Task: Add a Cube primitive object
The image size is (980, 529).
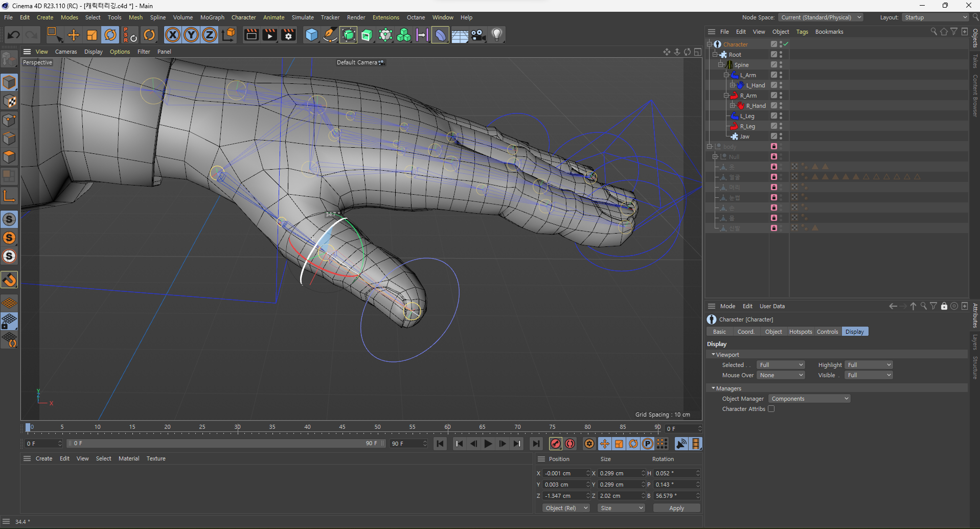Action: (311, 35)
